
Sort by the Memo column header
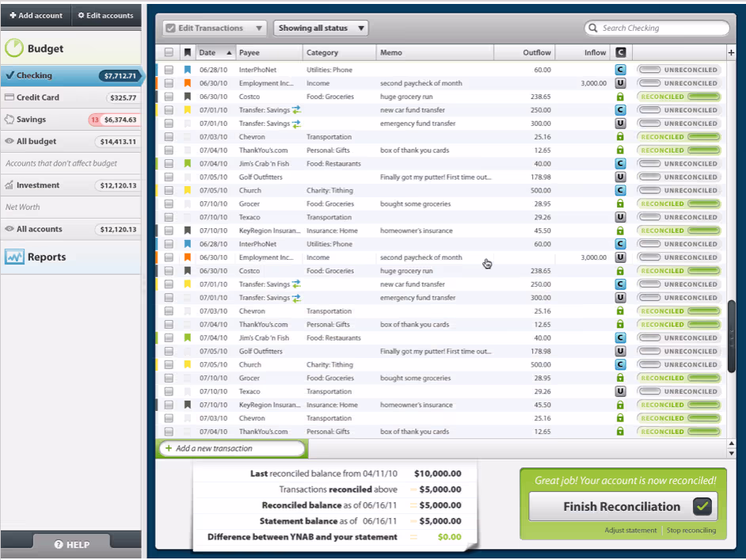(x=435, y=52)
